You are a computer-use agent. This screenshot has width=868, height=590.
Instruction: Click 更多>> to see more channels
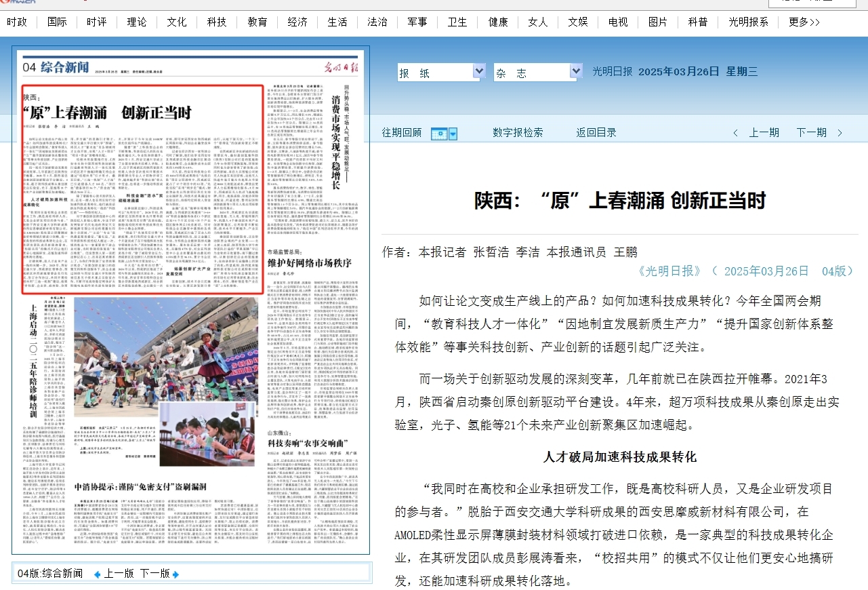pos(804,22)
